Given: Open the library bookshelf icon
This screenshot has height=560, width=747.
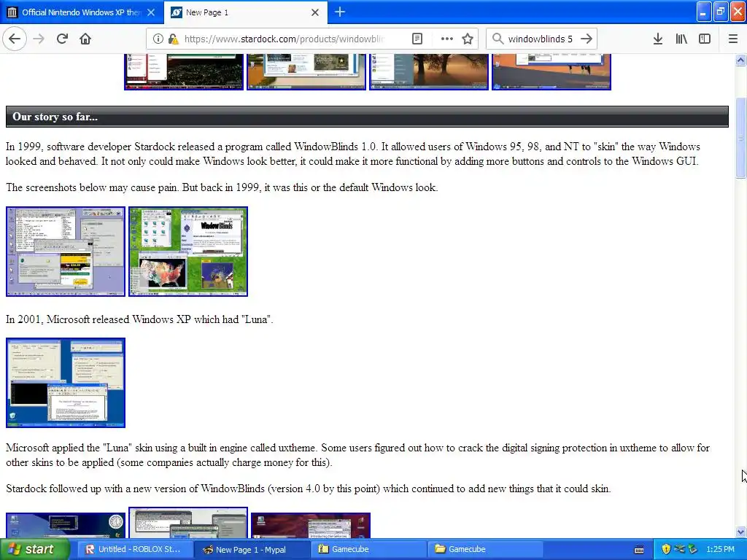Looking at the screenshot, I should 681,39.
